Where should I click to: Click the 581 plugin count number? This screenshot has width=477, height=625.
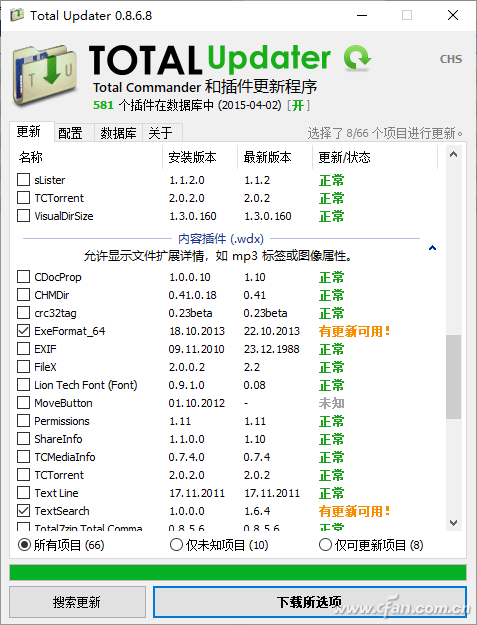(x=103, y=105)
